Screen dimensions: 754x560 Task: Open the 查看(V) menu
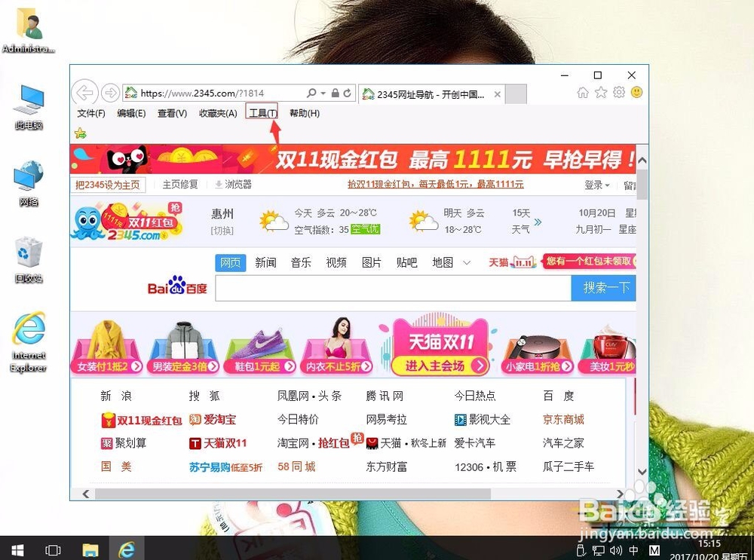pyautogui.click(x=172, y=114)
